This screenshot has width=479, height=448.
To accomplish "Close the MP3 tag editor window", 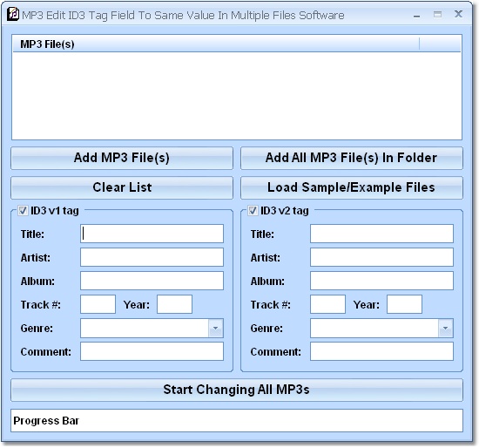I will 458,14.
